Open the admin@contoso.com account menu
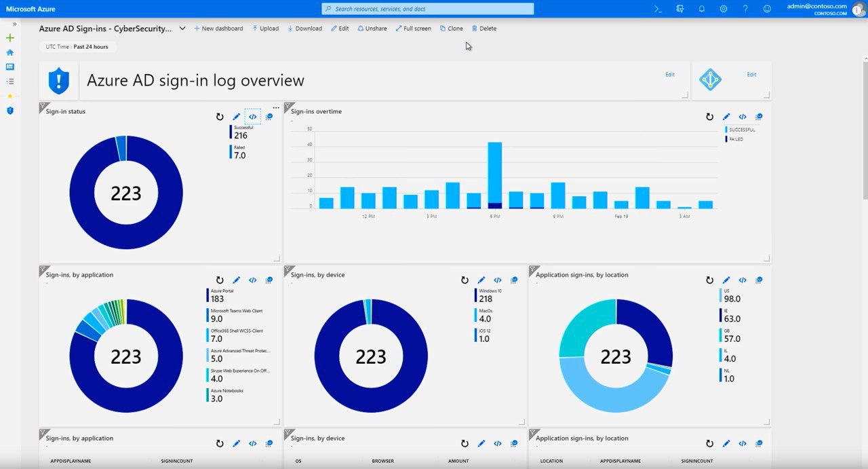Viewport: 868px width, 469px height. pyautogui.click(x=825, y=9)
